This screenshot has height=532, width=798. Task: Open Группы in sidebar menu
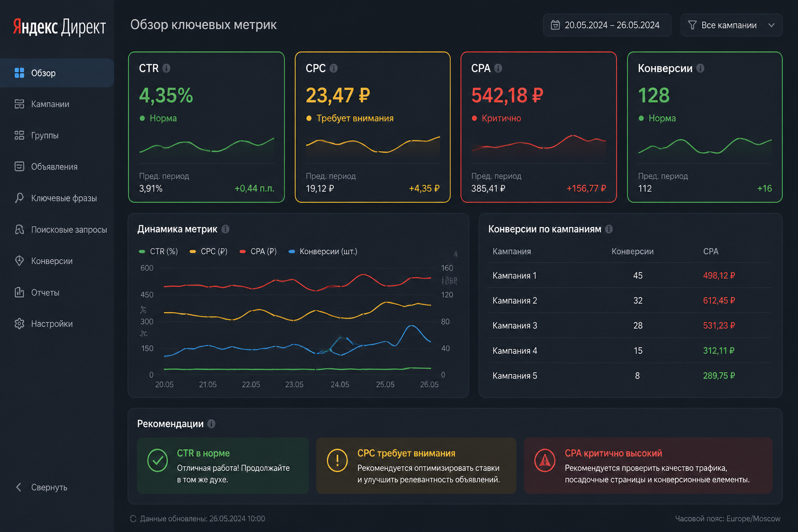[57, 135]
